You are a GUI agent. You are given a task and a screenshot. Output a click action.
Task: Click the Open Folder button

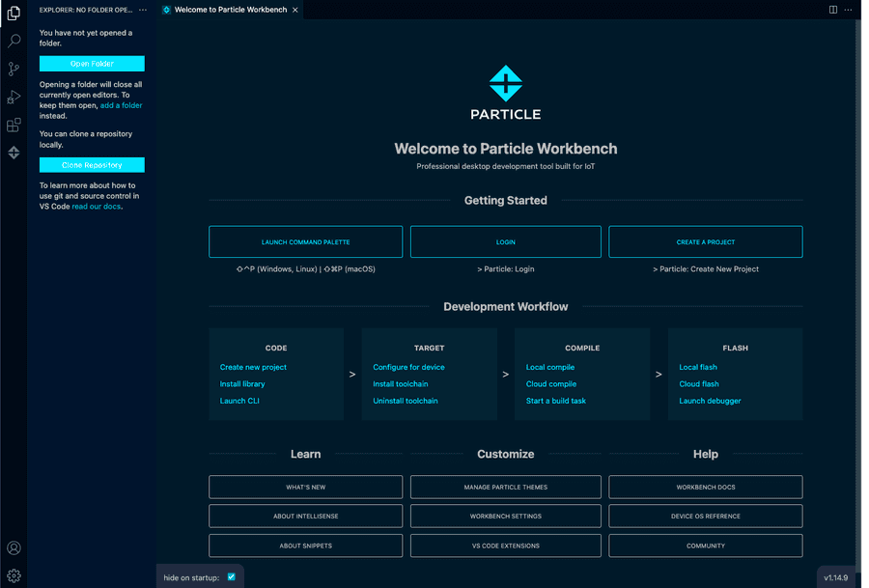click(x=92, y=64)
